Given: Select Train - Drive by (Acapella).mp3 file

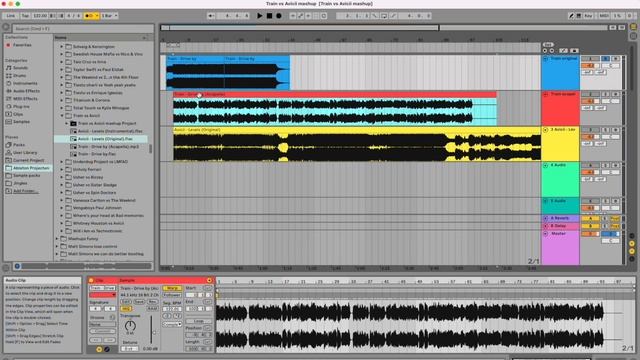Looking at the screenshot, I should [108, 147].
